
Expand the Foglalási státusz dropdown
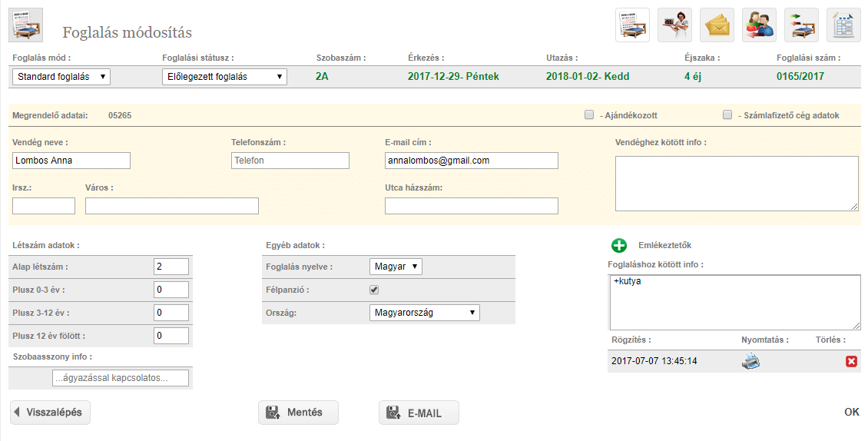click(x=225, y=77)
